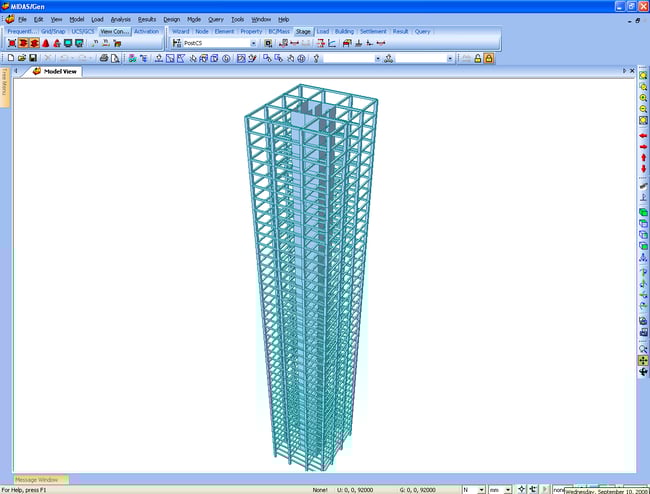Viewport: 650px width, 494px height.
Task: Click the second teal monitor display icon
Action: (79, 43)
